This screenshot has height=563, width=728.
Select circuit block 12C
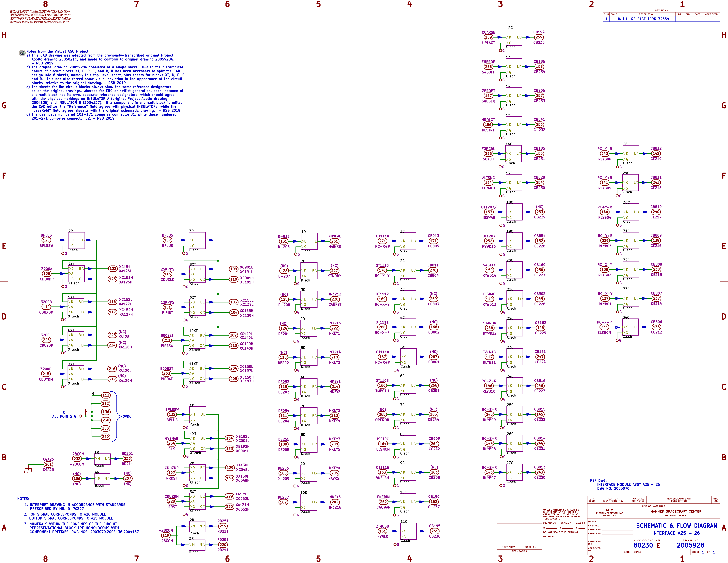[514, 37]
